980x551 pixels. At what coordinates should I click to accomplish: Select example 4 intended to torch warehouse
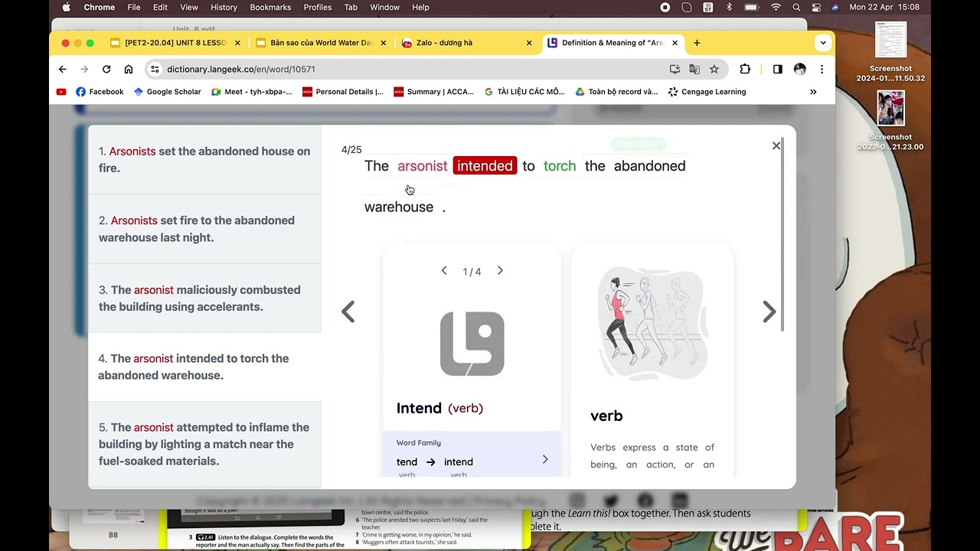[x=204, y=367]
